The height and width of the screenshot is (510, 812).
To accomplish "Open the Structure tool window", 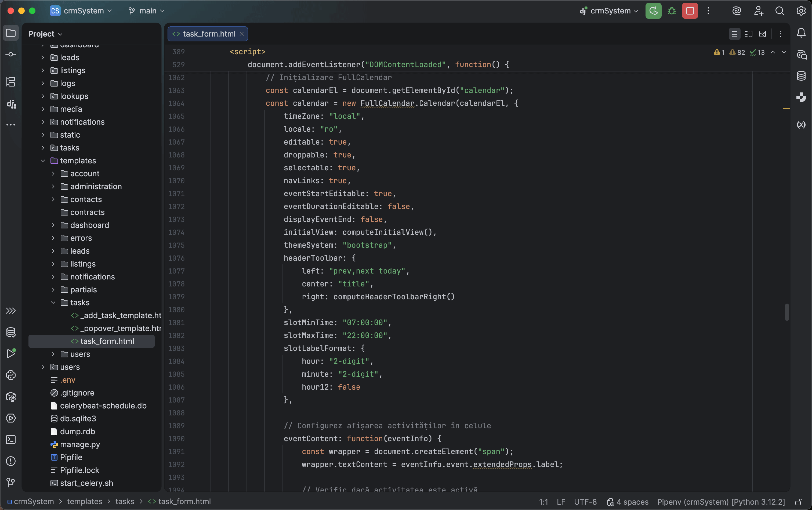I will pos(11,82).
